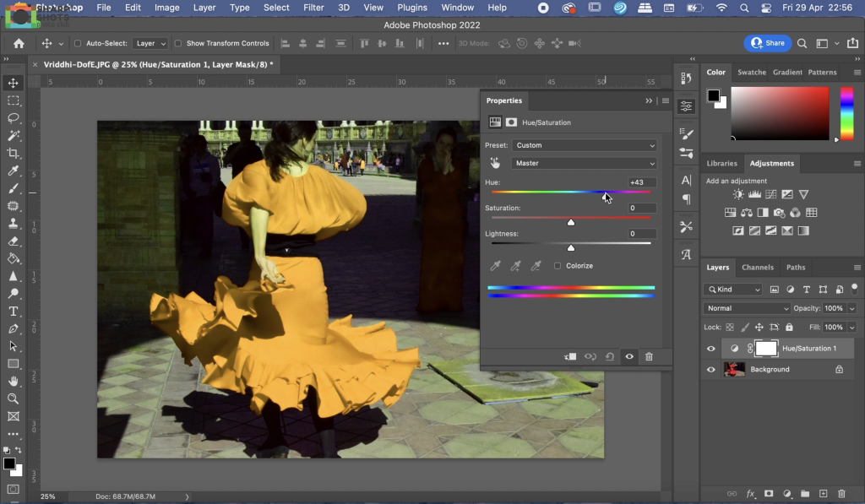Open the Master channel dropdown
This screenshot has height=504, width=865.
tap(584, 163)
